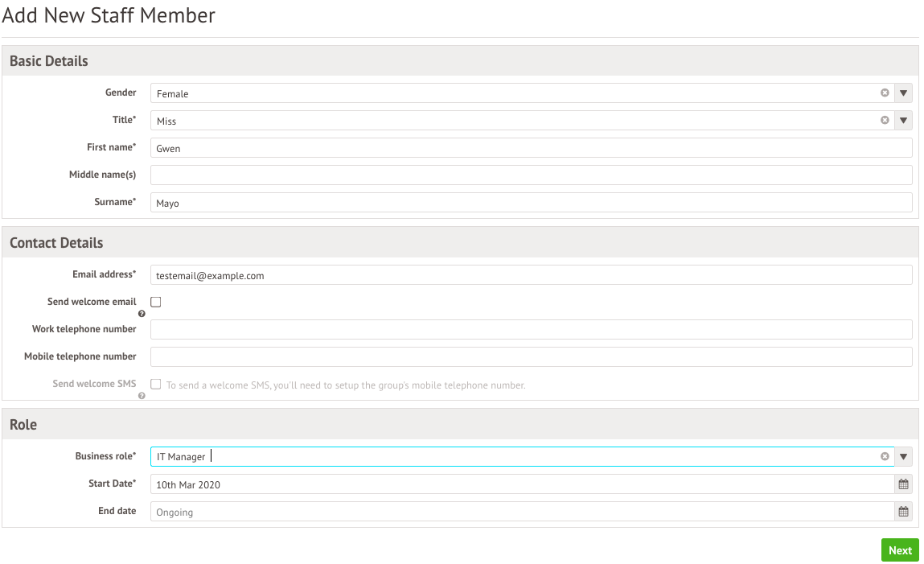Click the welcome SMS setup notice text
Viewport: 924px width, 564px height.
[x=346, y=385]
